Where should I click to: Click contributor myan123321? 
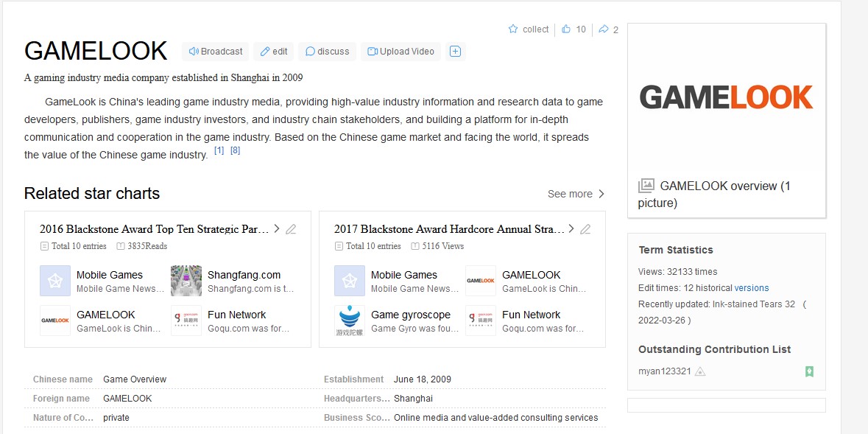[665, 371]
